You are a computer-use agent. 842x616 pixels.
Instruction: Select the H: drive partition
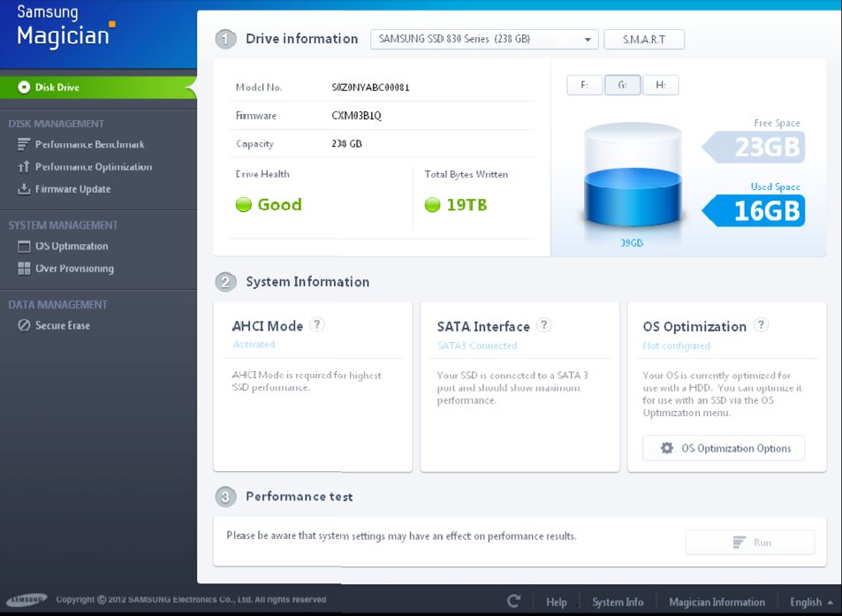coord(660,85)
